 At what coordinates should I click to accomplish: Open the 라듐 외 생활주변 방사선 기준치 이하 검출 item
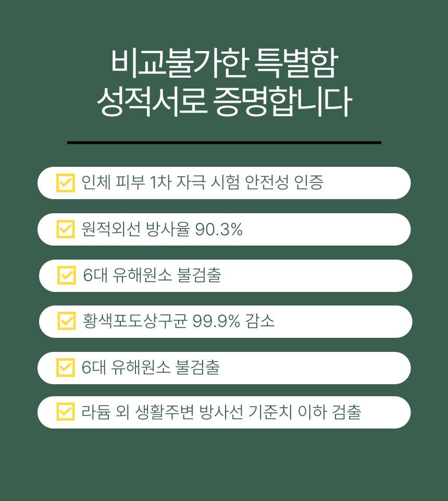tap(224, 412)
